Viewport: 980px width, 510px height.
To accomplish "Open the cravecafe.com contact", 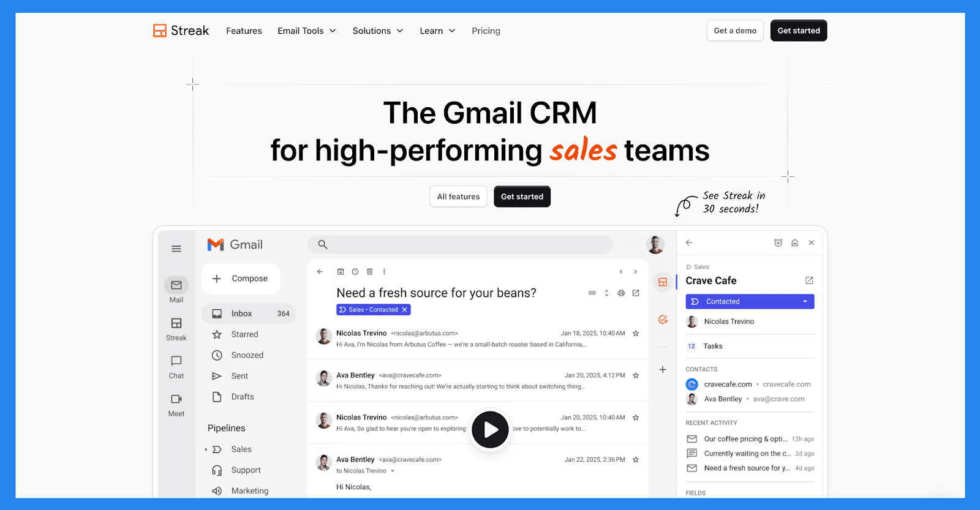I will pos(728,384).
